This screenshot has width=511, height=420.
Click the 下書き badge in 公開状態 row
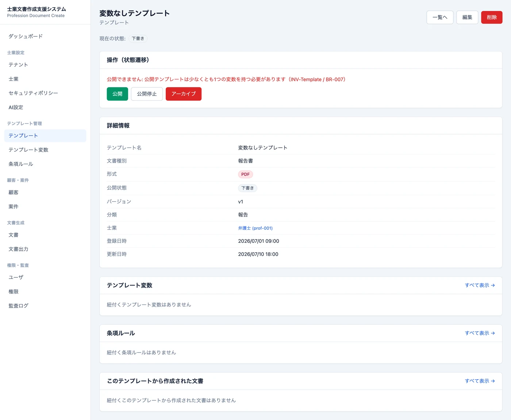pos(248,188)
